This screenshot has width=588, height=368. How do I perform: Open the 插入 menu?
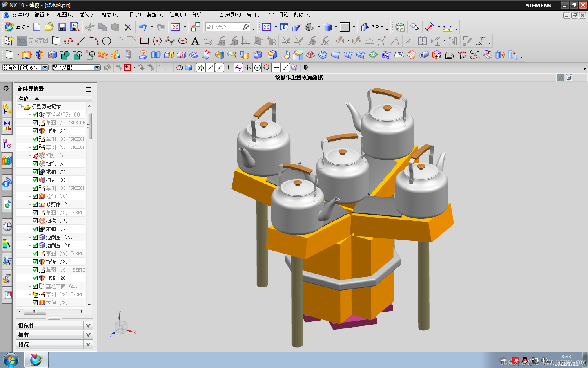click(x=88, y=15)
